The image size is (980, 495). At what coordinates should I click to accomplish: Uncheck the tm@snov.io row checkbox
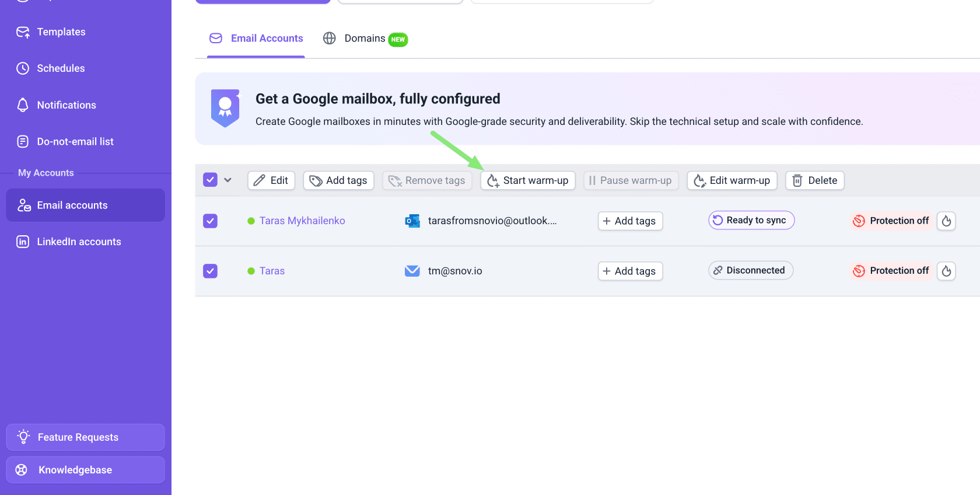pos(210,271)
